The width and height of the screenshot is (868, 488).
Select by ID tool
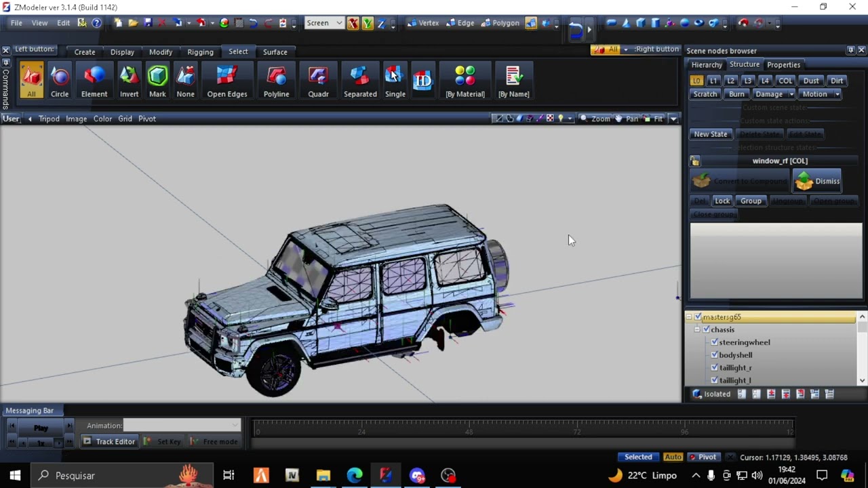(x=422, y=81)
